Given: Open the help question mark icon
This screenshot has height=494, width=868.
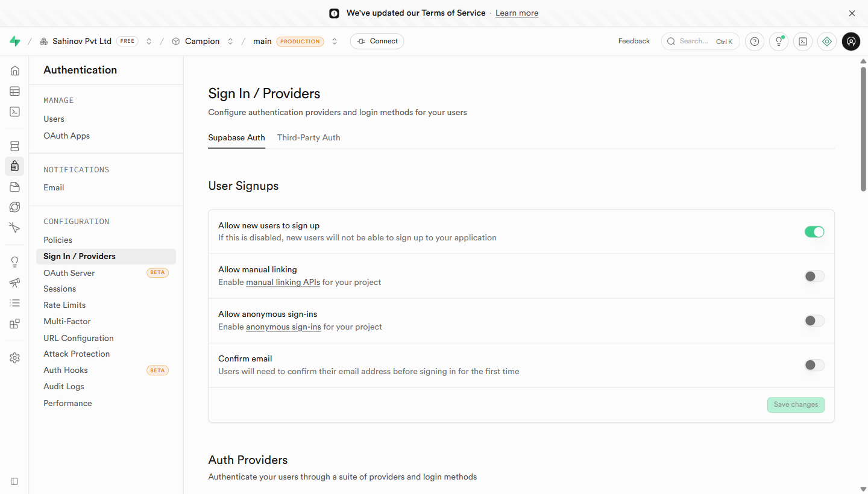Looking at the screenshot, I should click(x=755, y=42).
